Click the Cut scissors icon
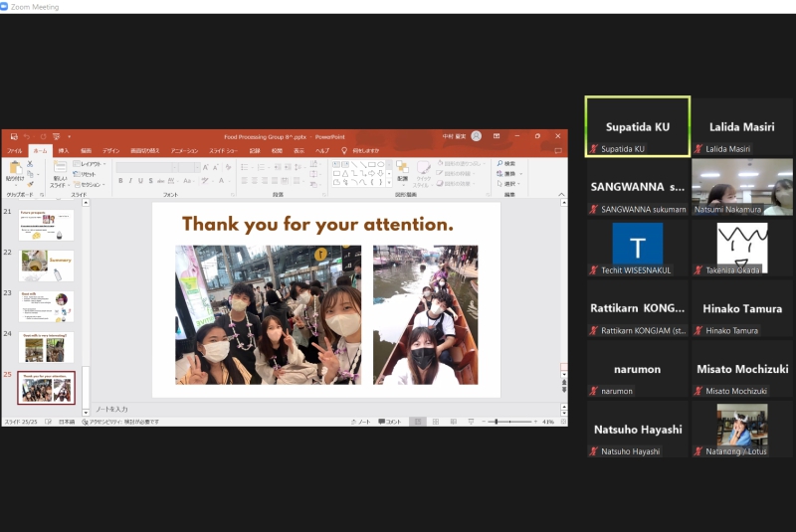 [x=31, y=163]
